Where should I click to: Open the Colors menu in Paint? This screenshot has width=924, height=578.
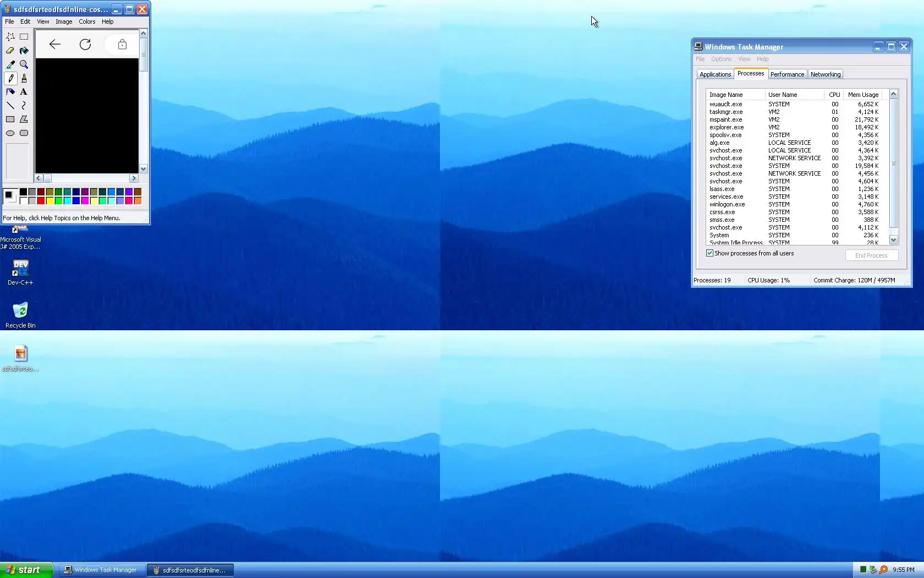click(x=87, y=21)
